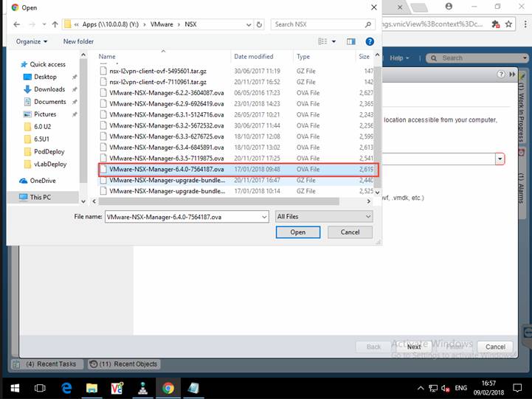Open recent locations dropdown arrow
Viewport: 532px width, 399px height.
tap(44, 24)
